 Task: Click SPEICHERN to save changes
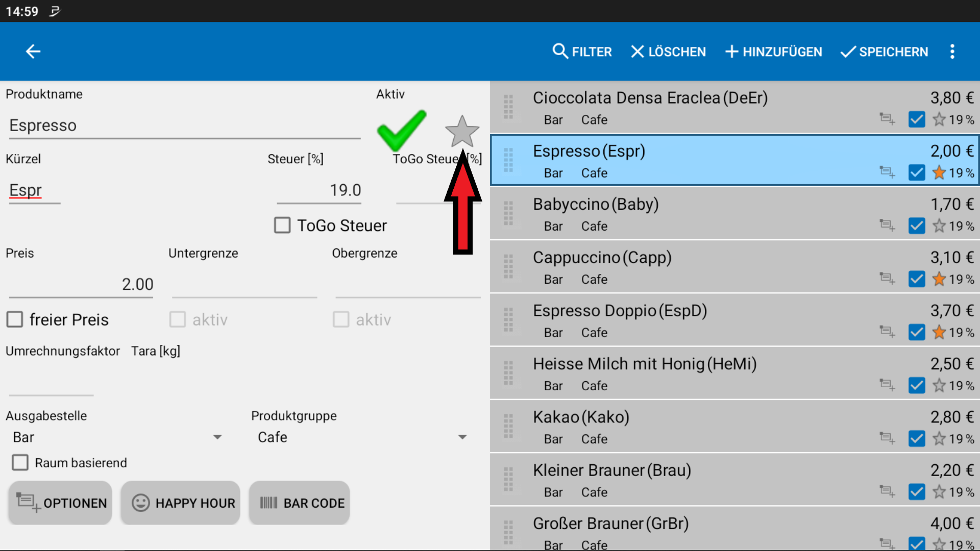pyautogui.click(x=884, y=52)
